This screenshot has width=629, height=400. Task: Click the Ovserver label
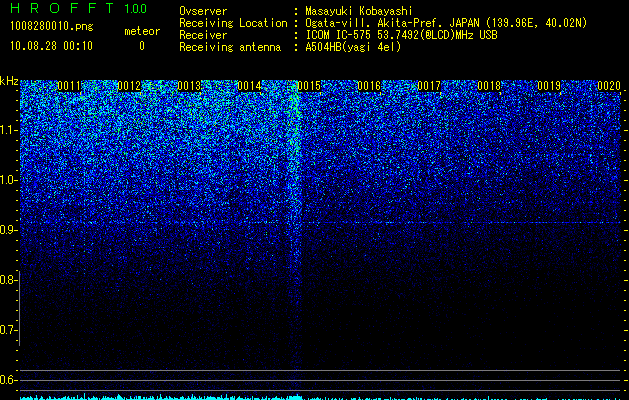coord(203,11)
